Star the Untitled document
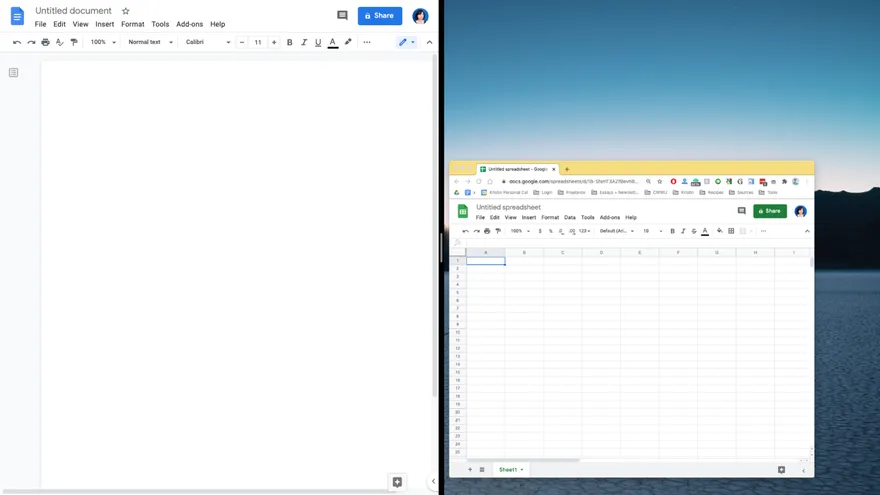The image size is (880, 495). pos(125,11)
